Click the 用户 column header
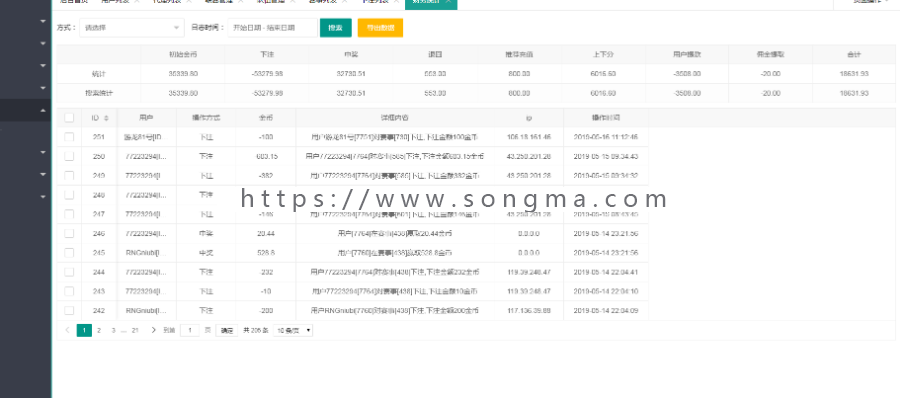900x398 pixels. [146, 118]
